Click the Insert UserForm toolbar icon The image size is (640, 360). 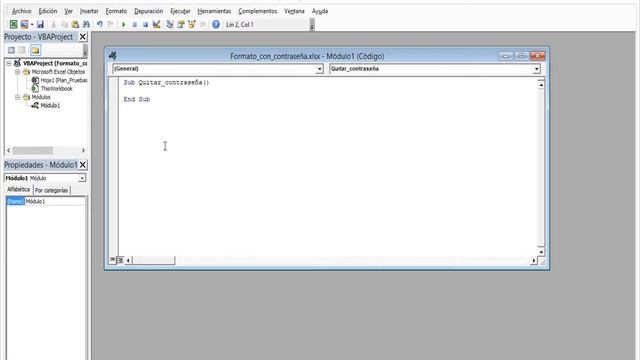pyautogui.click(x=24, y=24)
